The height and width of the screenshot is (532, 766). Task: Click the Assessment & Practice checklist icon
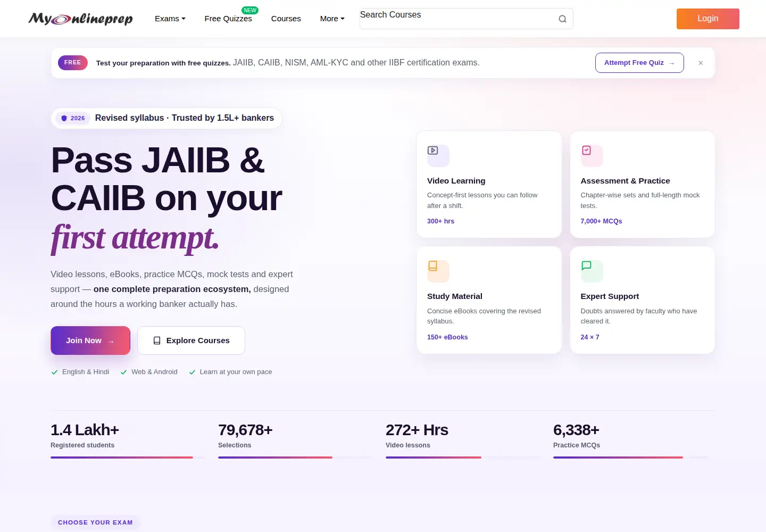tap(586, 151)
